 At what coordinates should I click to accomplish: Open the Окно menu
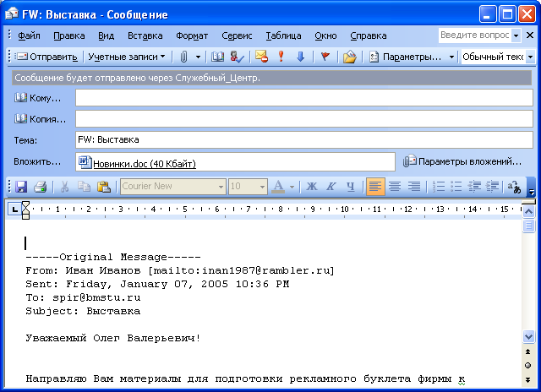[x=325, y=35]
